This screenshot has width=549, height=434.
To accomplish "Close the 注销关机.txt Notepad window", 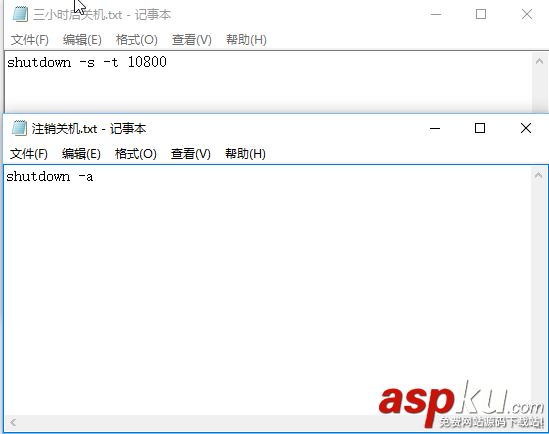I will (526, 128).
